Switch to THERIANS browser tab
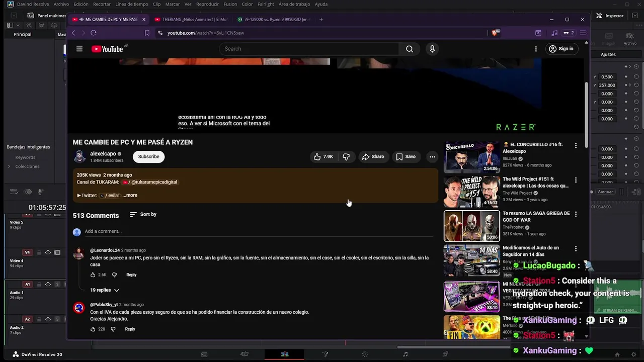 191,19
